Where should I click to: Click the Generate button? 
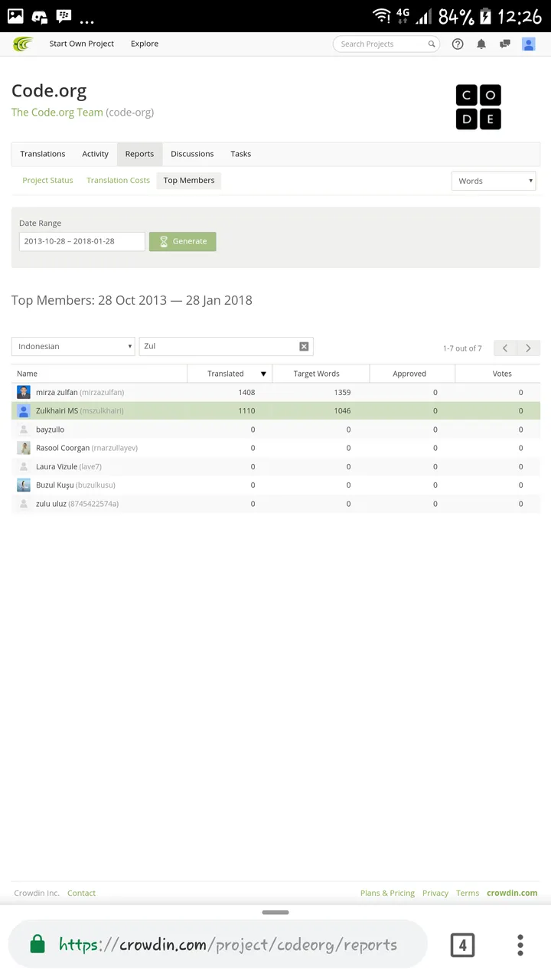point(183,241)
